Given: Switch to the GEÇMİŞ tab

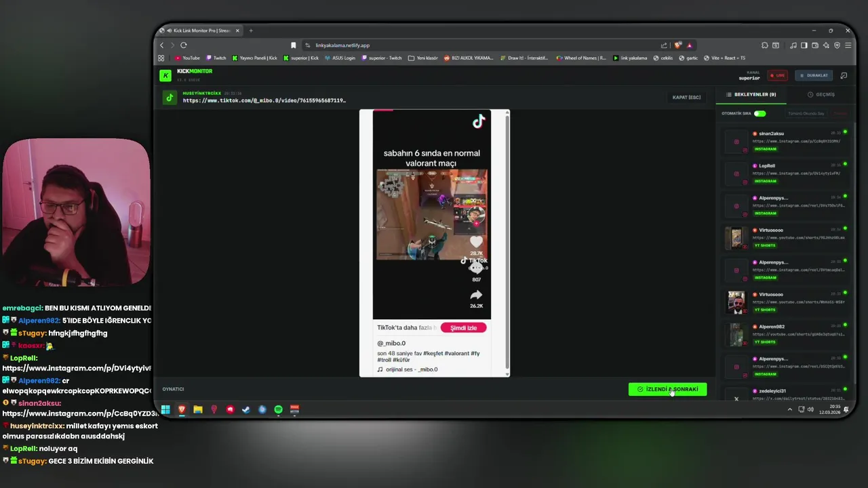Looking at the screenshot, I should coord(821,95).
